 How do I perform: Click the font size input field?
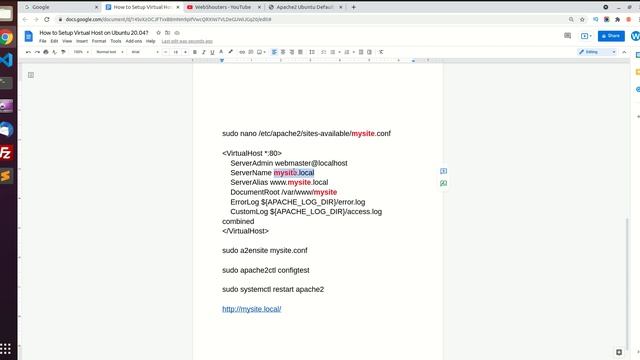(x=176, y=52)
